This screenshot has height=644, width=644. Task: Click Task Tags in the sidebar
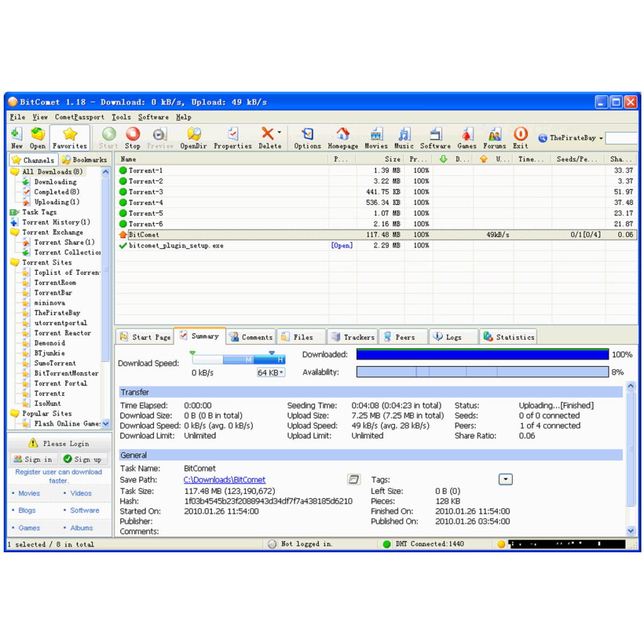pos(40,212)
